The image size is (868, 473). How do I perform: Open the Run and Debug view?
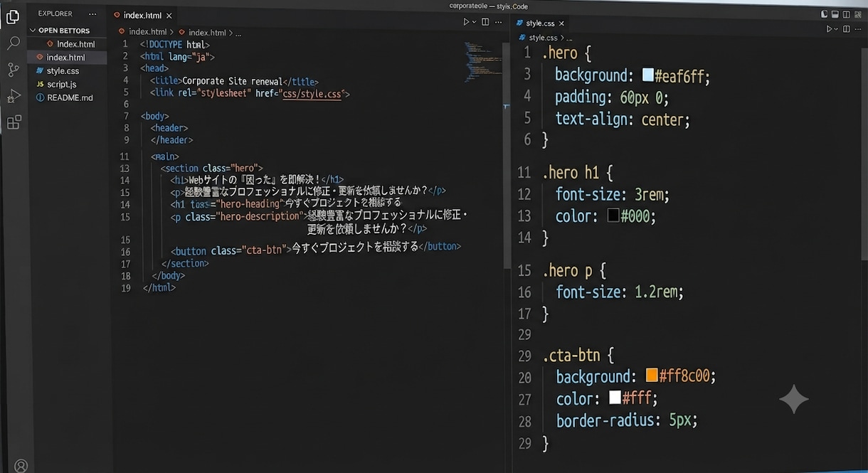click(x=13, y=96)
